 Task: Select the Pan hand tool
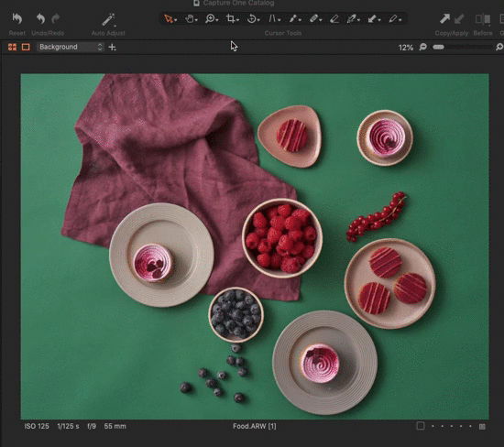pyautogui.click(x=190, y=19)
